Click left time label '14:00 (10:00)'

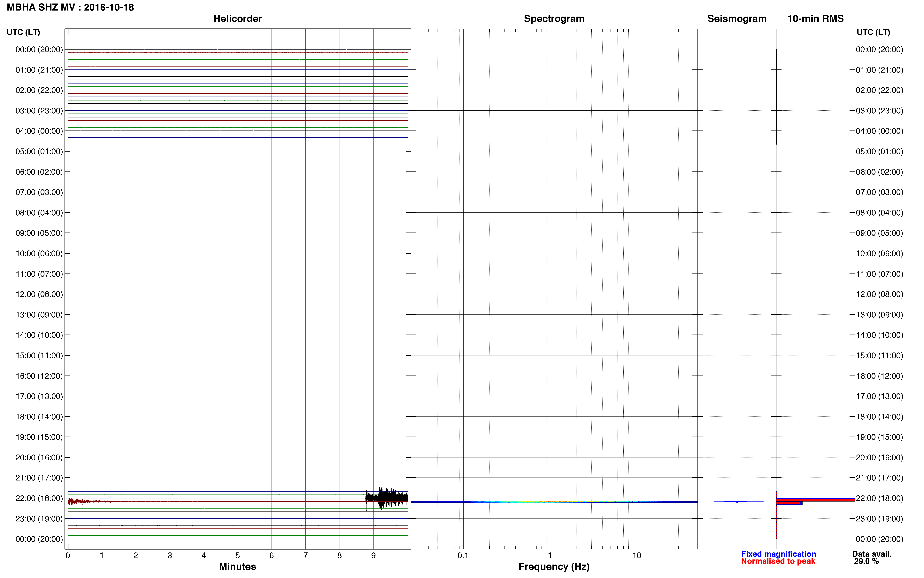pyautogui.click(x=39, y=335)
